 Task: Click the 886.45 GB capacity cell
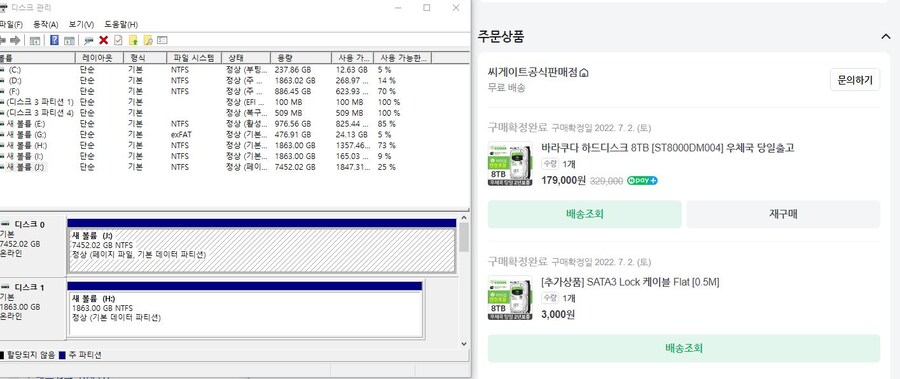[x=292, y=91]
